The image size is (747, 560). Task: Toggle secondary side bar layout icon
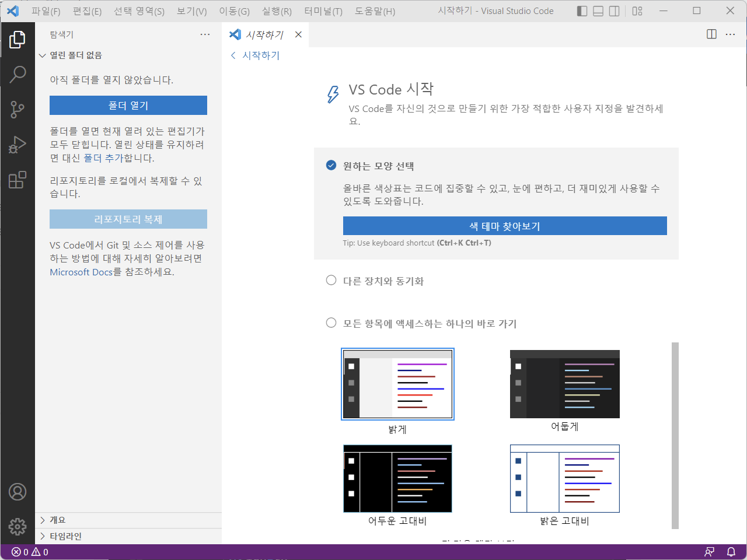[615, 11]
